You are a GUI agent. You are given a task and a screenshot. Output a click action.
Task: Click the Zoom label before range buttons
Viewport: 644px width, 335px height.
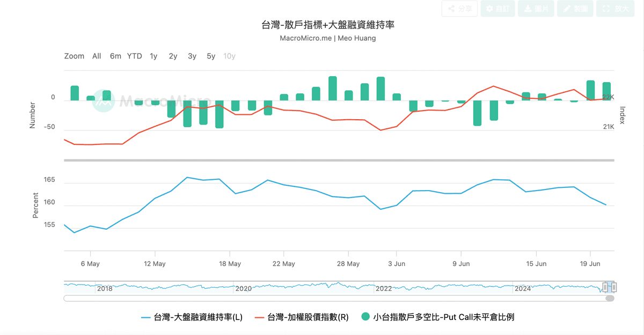point(74,56)
